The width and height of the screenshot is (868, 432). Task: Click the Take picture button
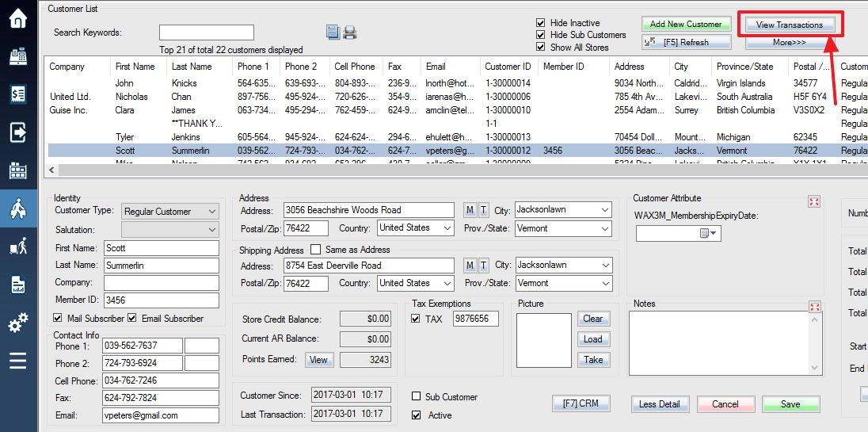click(x=593, y=359)
